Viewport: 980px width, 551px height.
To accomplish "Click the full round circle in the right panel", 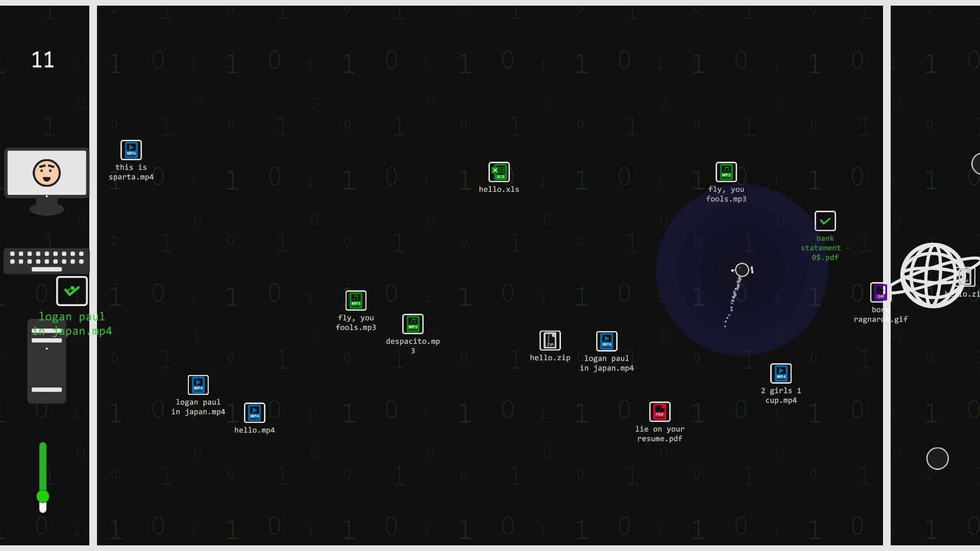I will pyautogui.click(x=937, y=459).
